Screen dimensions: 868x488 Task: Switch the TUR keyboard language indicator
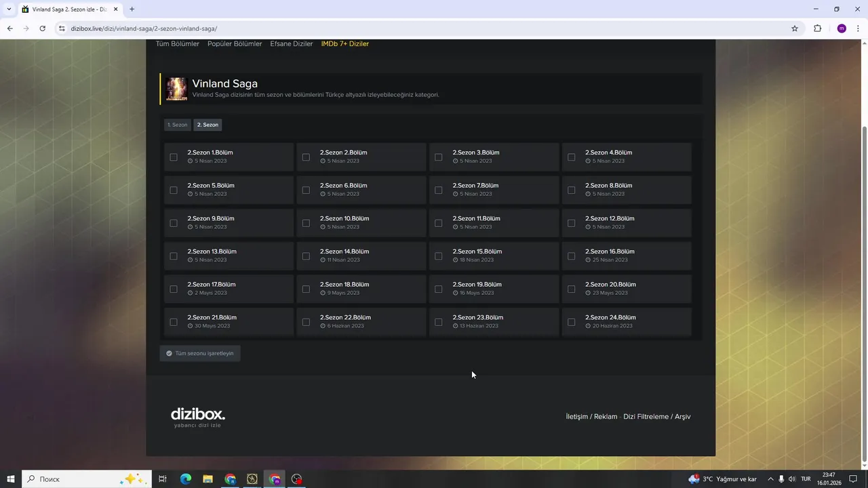pyautogui.click(x=806, y=479)
